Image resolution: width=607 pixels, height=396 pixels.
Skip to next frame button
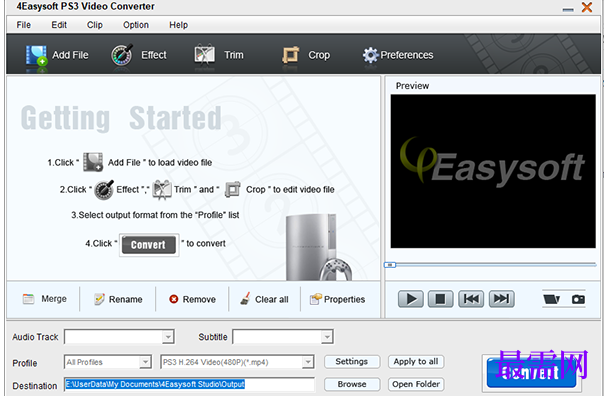pos(501,299)
